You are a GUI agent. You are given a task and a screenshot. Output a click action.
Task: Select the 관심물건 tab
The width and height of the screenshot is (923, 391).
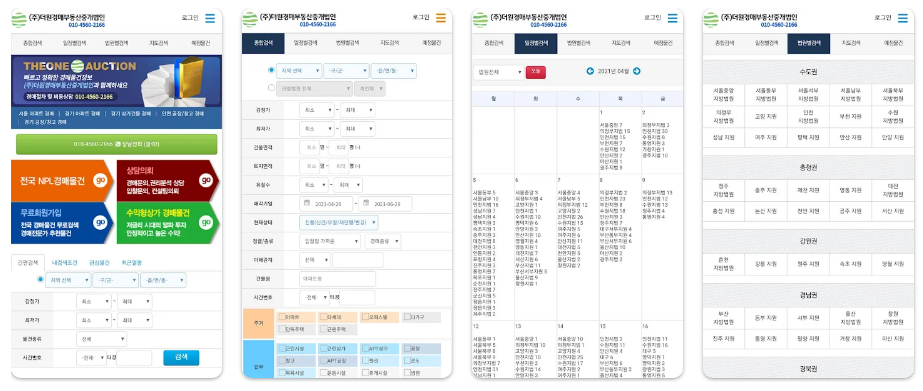tap(99, 263)
